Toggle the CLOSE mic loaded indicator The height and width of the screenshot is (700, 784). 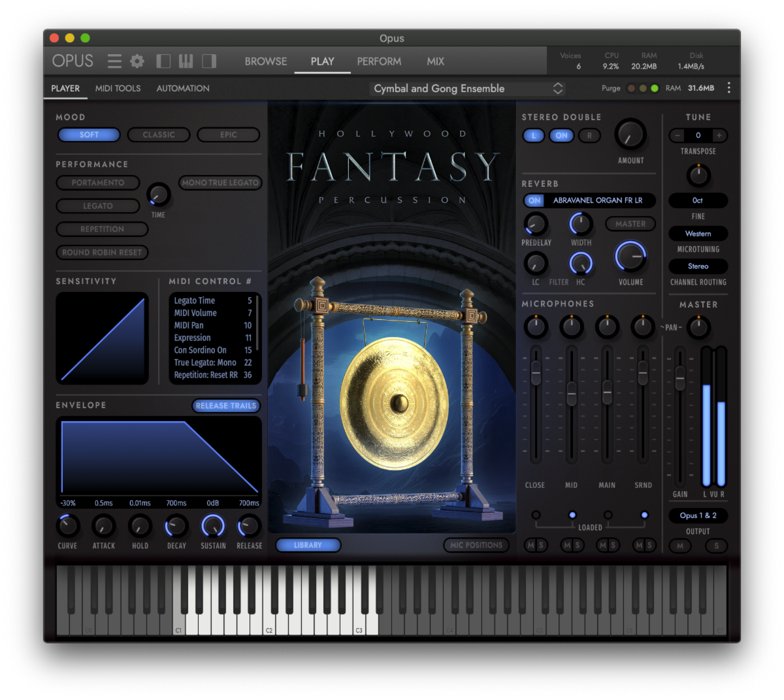click(x=536, y=515)
